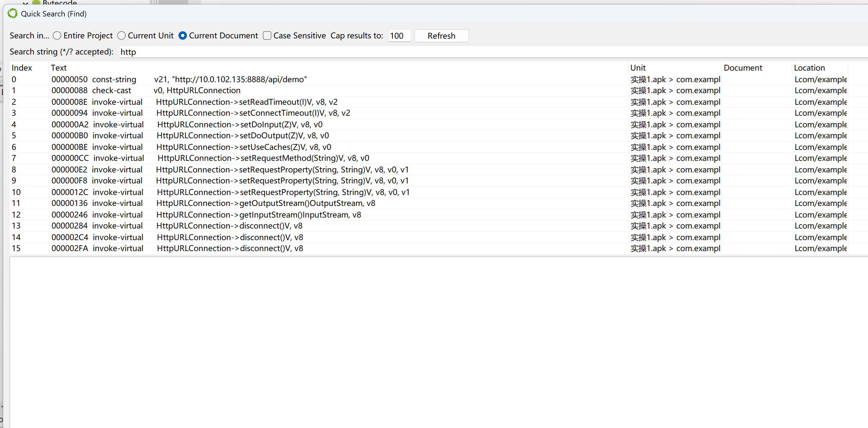
Task: Sort results by Index column header
Action: pyautogui.click(x=22, y=68)
